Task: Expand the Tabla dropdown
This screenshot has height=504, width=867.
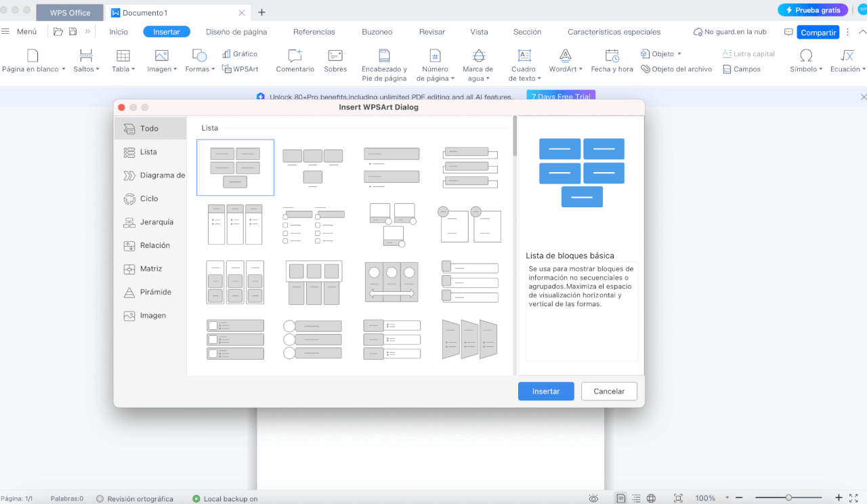Action: tap(123, 69)
